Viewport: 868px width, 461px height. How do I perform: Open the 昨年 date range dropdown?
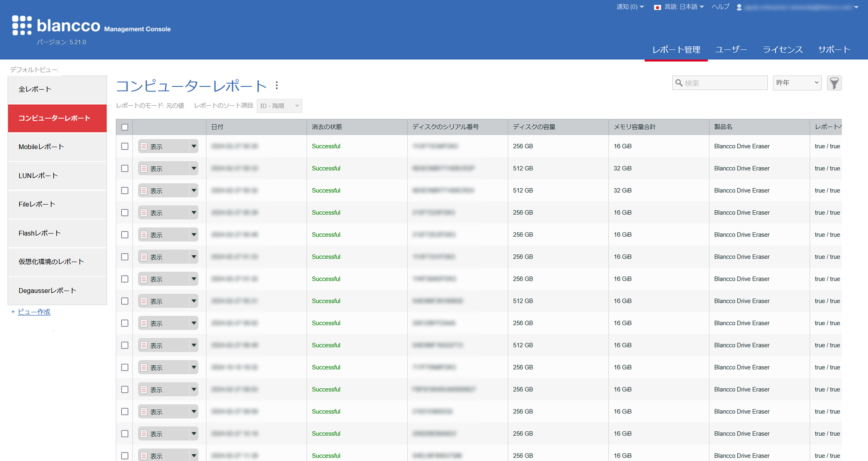click(x=797, y=83)
